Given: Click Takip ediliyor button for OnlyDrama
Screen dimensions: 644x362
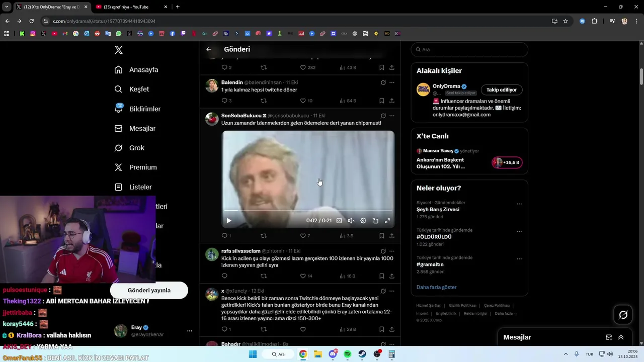Looking at the screenshot, I should click(x=502, y=89).
